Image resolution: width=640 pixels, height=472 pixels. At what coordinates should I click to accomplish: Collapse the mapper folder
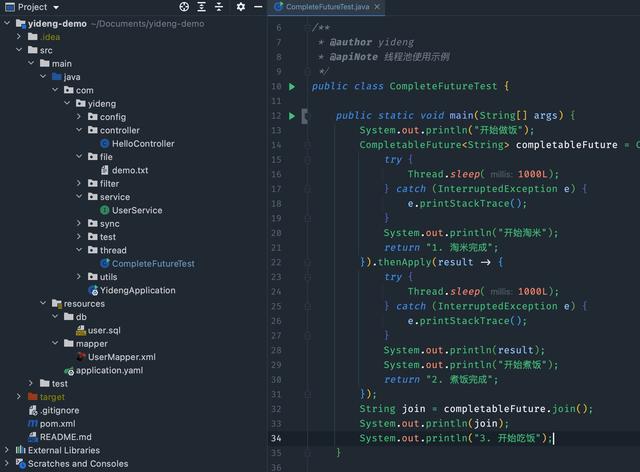tap(55, 343)
